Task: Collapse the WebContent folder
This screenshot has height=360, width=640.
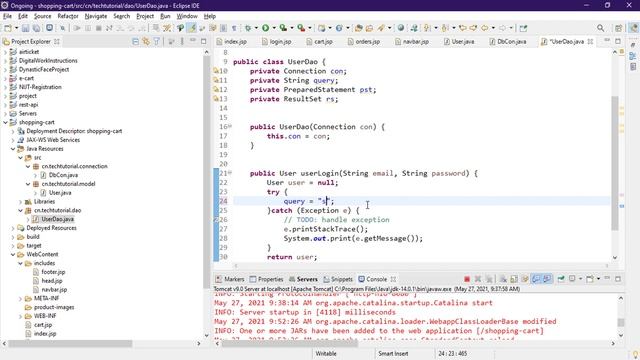Action: (x=13, y=254)
